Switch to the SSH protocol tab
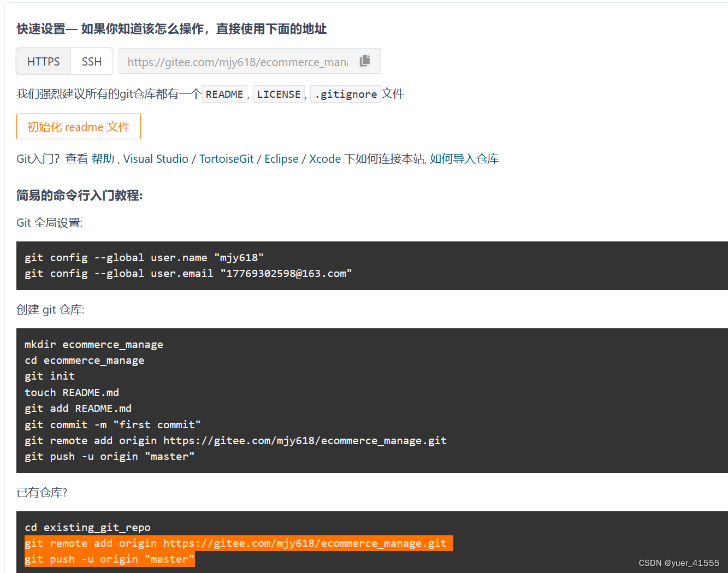 tap(92, 61)
